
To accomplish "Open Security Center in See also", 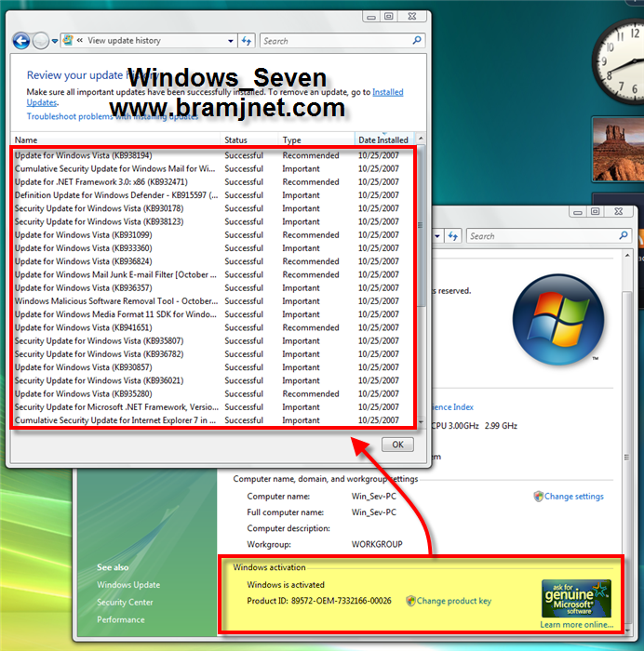I will pyautogui.click(x=125, y=602).
